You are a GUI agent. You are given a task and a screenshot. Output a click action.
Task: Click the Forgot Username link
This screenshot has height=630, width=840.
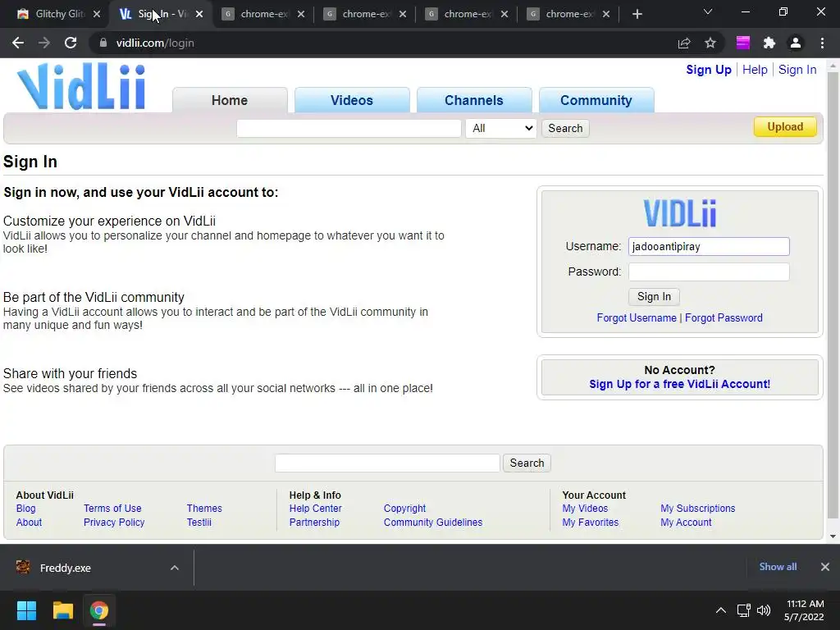[637, 317]
